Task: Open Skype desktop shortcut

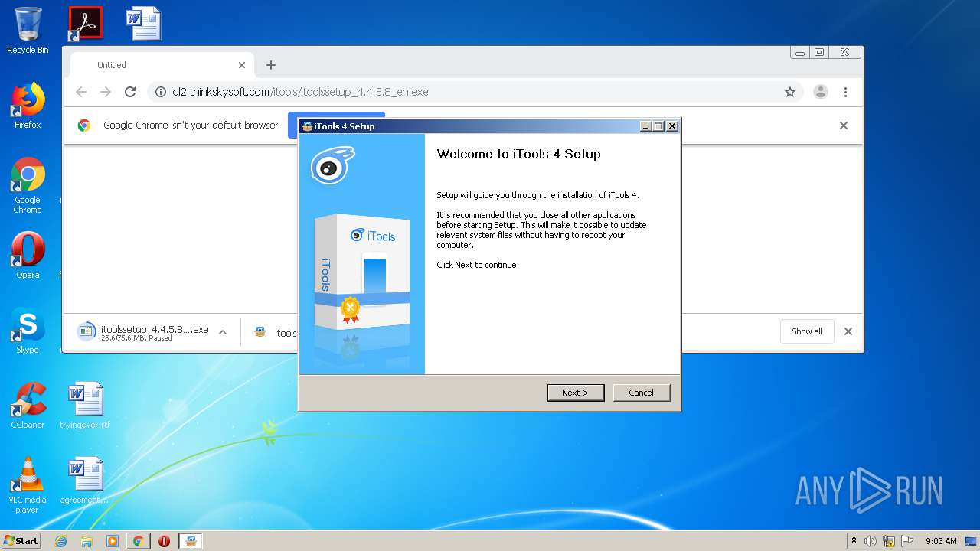Action: [28, 331]
